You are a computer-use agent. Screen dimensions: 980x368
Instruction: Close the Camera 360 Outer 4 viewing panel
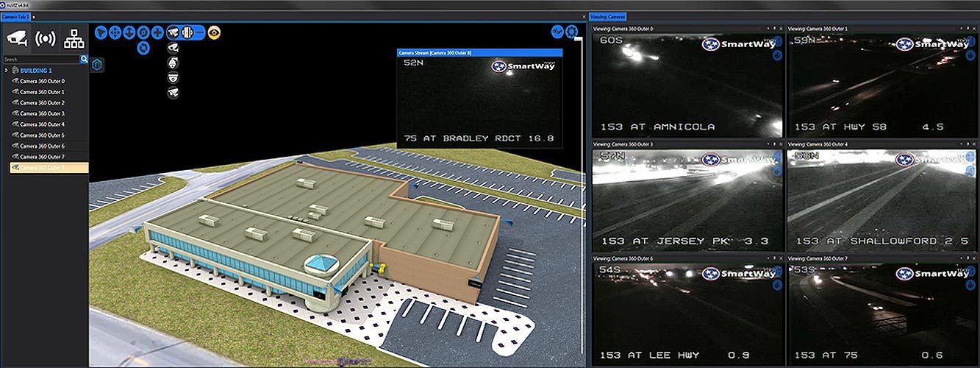974,144
